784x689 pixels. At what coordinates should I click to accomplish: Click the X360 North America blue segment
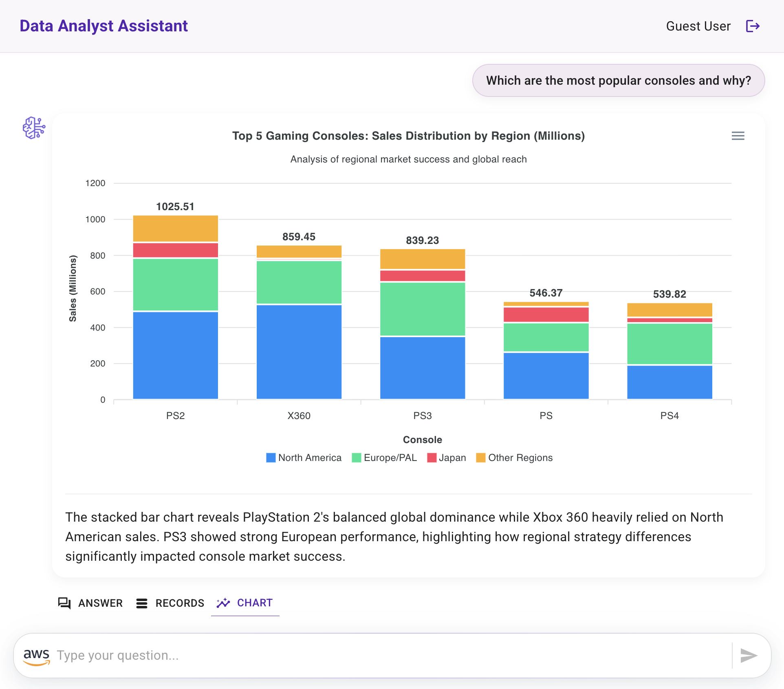click(299, 352)
